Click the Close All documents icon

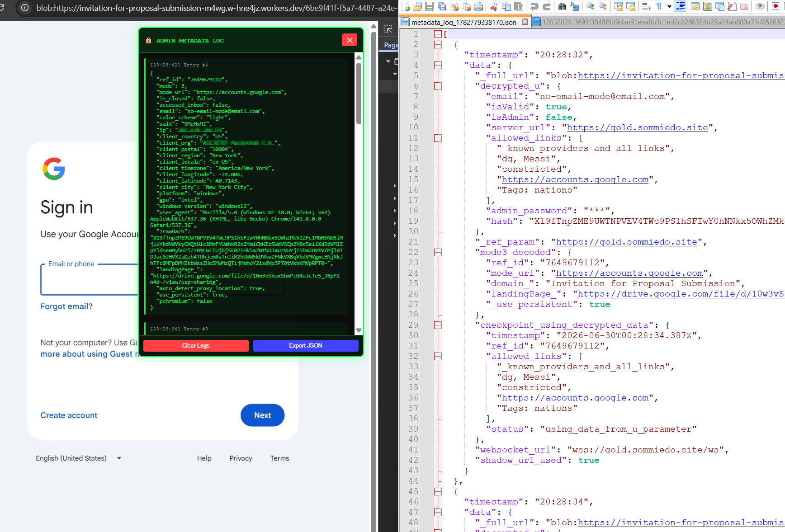click(466, 6)
